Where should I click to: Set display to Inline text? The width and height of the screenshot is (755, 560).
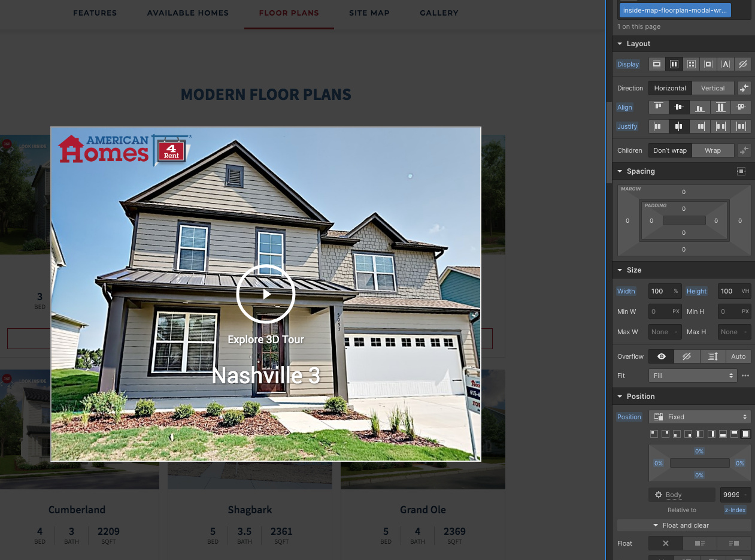pos(726,64)
